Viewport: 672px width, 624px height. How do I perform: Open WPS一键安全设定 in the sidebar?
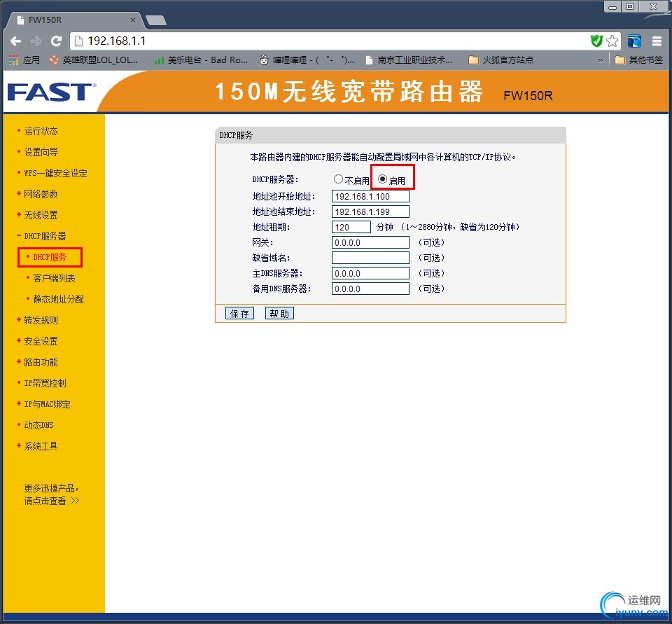(x=56, y=173)
